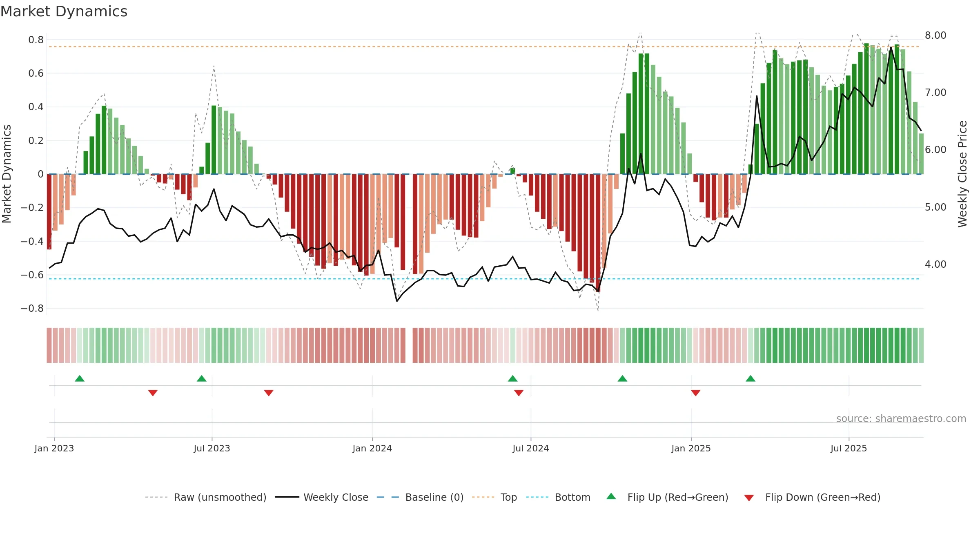The height and width of the screenshot is (551, 980).
Task: Toggle Flip Up (Red→Green) legend entry
Action: [x=667, y=497]
